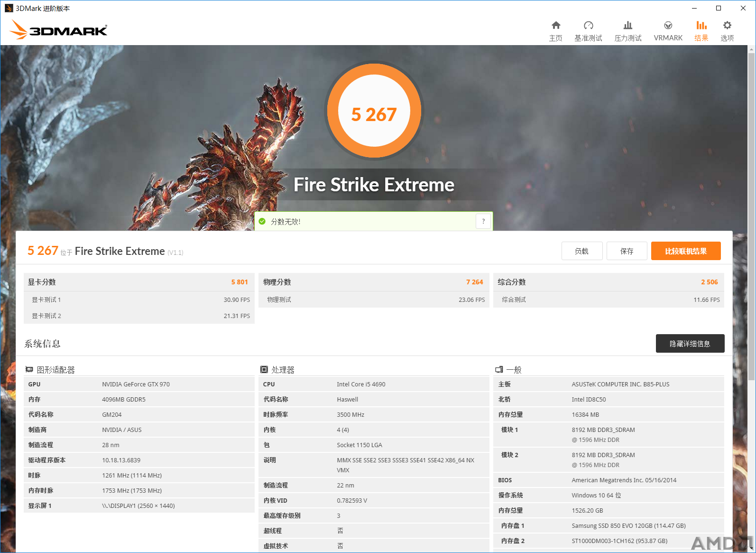Image resolution: width=756 pixels, height=553 pixels.
Task: Click BIOS American Megatrends Inc. 05/16/2014
Action: click(x=624, y=480)
